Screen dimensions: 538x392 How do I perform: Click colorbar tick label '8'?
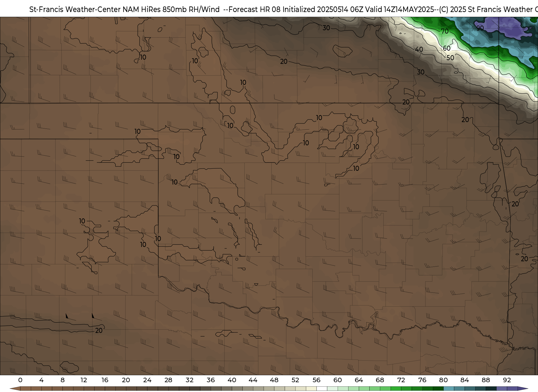pos(62,380)
